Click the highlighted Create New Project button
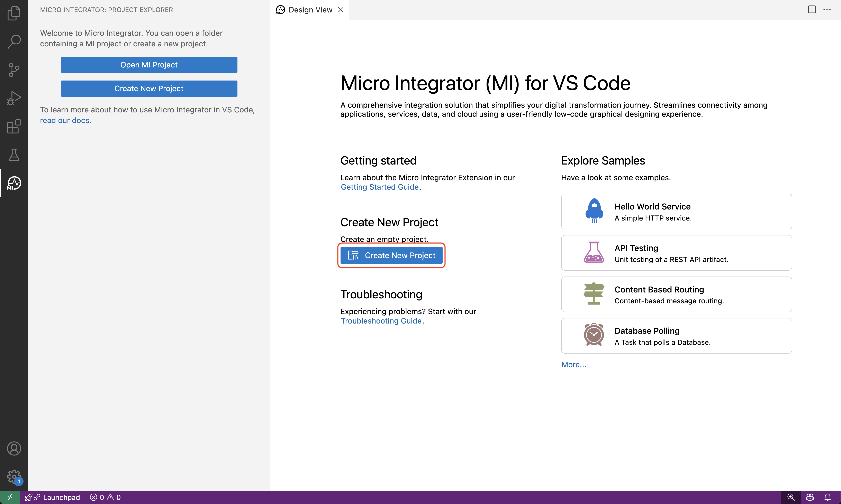The width and height of the screenshot is (841, 504). tap(391, 255)
